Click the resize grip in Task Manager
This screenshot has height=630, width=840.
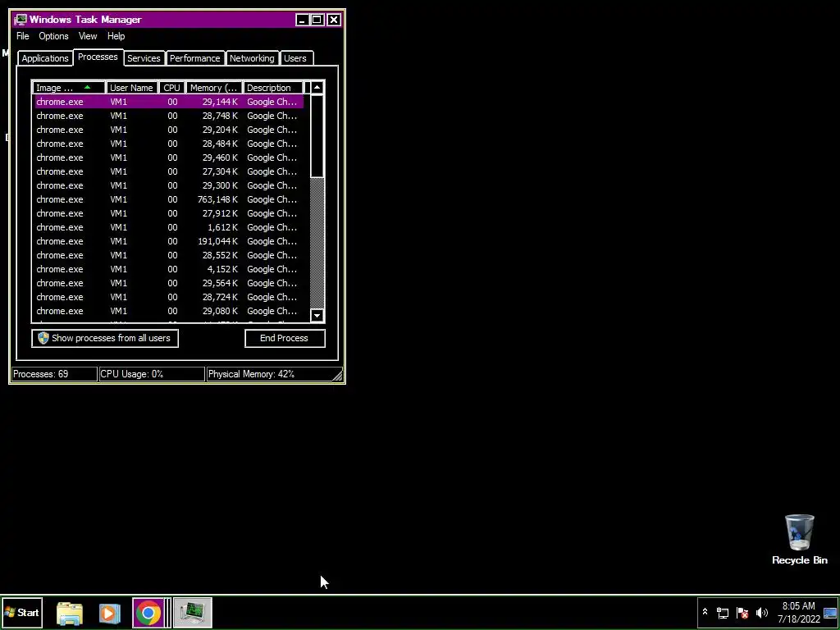(337, 376)
